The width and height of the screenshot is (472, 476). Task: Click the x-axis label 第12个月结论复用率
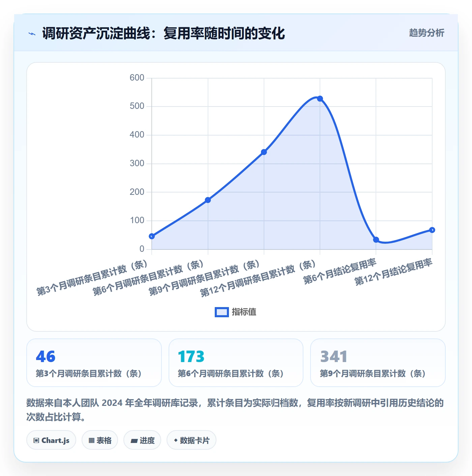pos(393,272)
